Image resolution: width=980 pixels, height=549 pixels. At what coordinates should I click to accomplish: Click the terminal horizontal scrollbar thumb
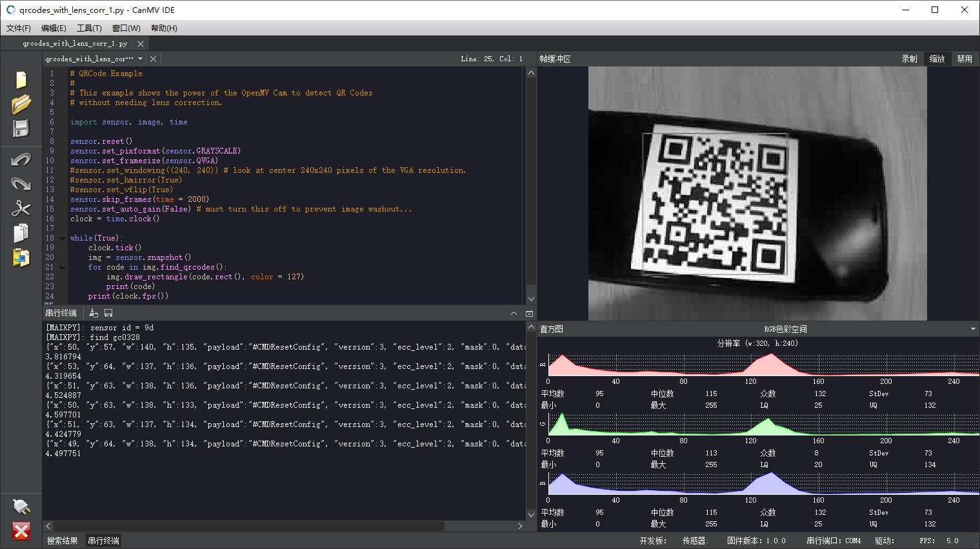[x=249, y=526]
